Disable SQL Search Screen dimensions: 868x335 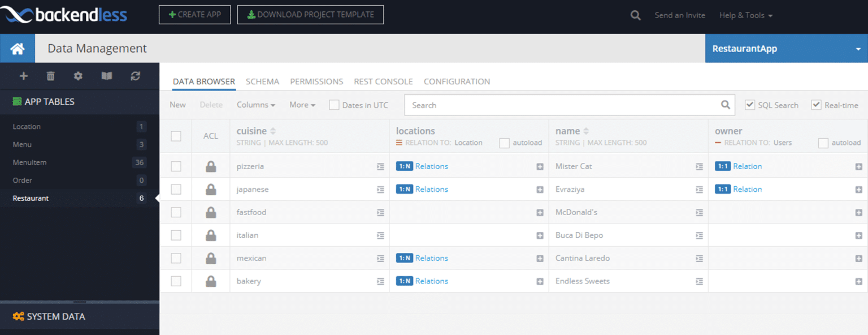tap(750, 105)
